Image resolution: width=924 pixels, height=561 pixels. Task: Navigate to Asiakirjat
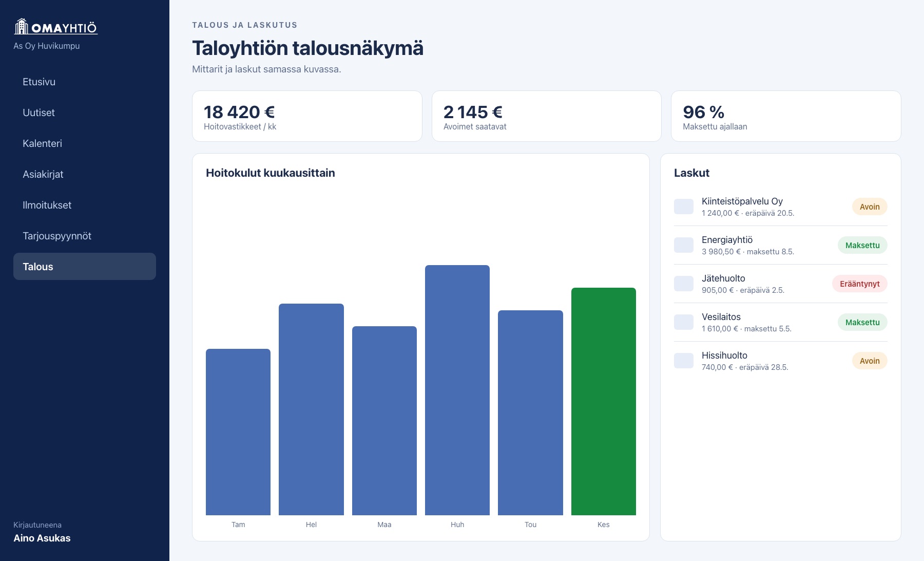[x=85, y=174]
